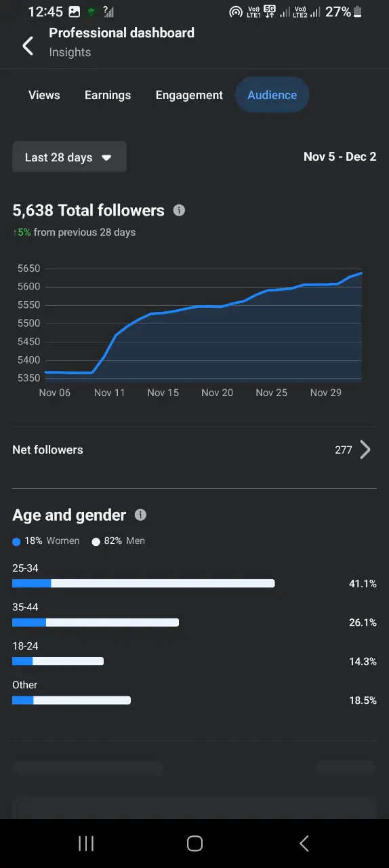Open info icon next to Age and gender
Image resolution: width=389 pixels, height=868 pixels.
[140, 515]
